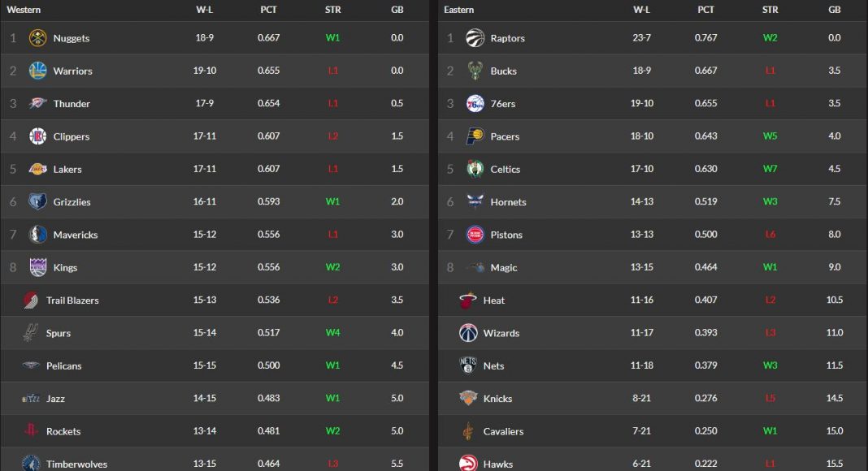Sort Western table by STR column
This screenshot has height=471, width=868.
click(332, 10)
